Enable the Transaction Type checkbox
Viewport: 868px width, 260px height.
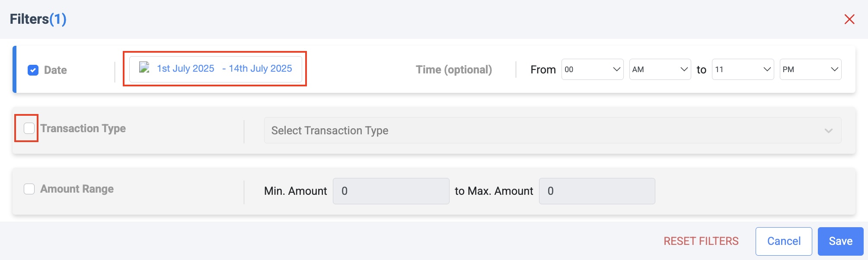pos(29,128)
